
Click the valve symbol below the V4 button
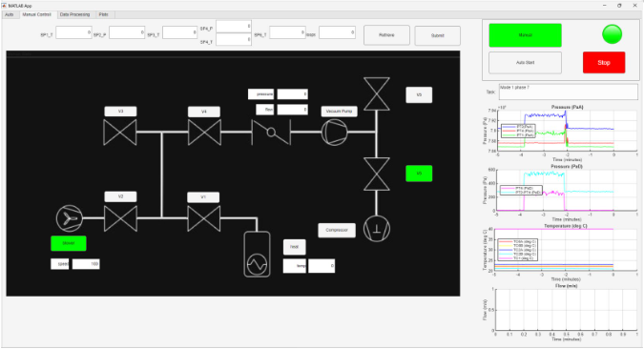point(204,133)
